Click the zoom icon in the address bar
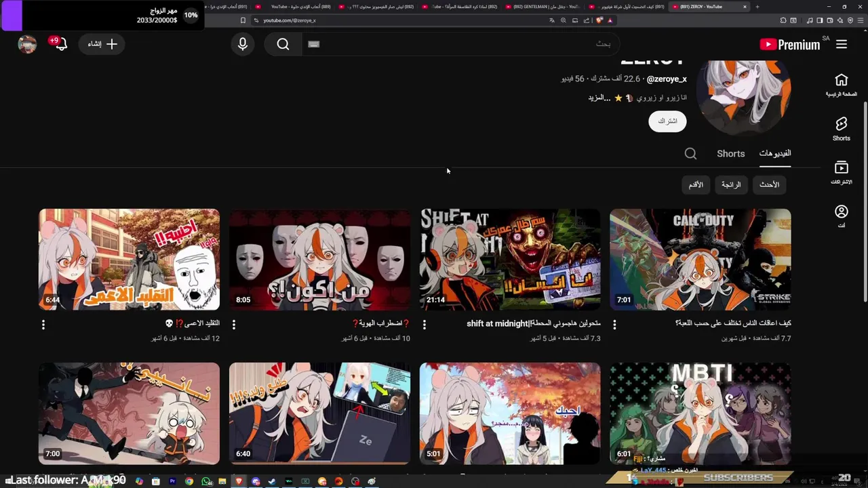 click(563, 20)
